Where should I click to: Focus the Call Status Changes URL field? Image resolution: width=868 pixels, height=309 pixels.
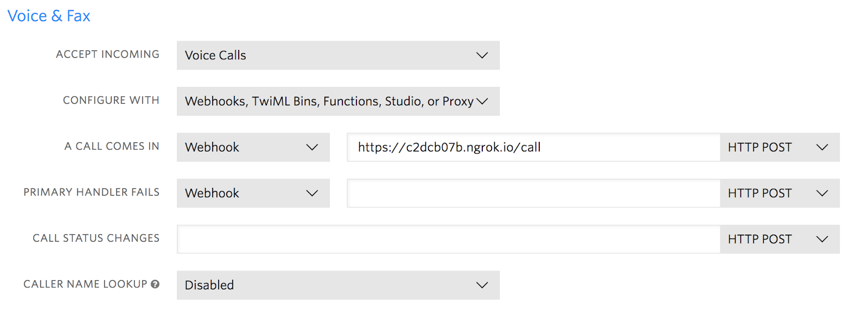click(449, 239)
